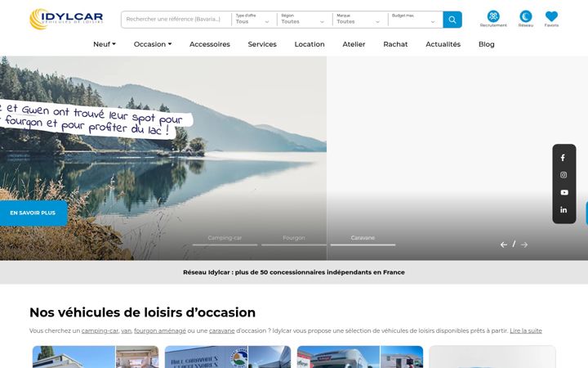Open the Blog menu item
The width and height of the screenshot is (588, 368).
pyautogui.click(x=487, y=44)
